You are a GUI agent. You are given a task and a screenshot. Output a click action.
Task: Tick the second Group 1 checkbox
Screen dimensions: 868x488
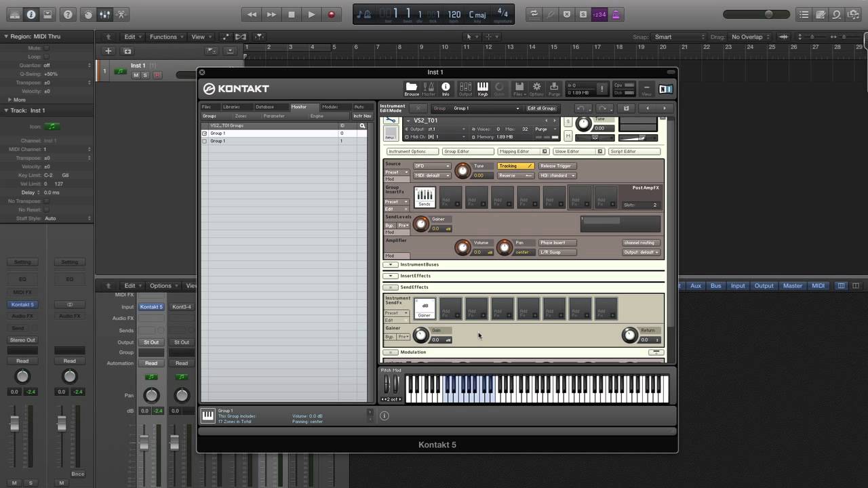(204, 141)
